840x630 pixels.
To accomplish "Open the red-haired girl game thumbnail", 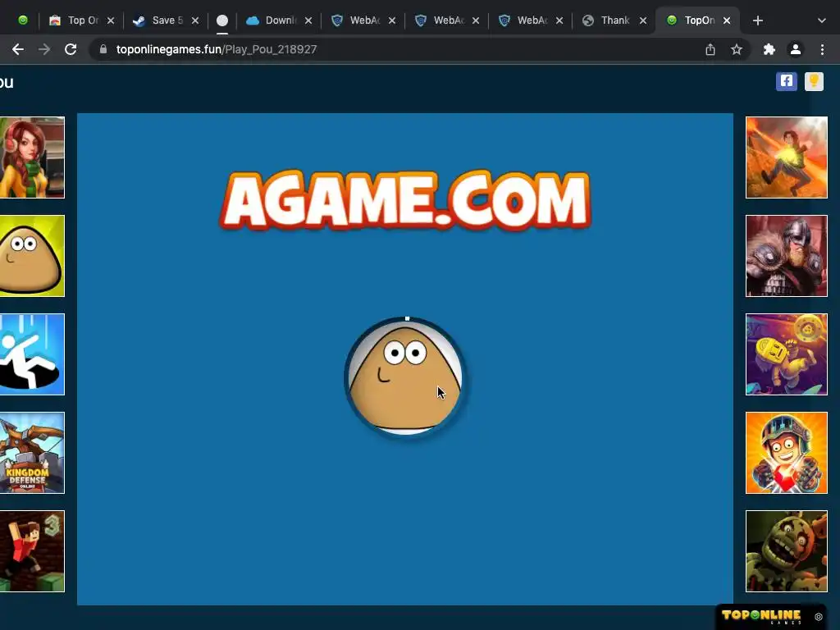I will point(32,157).
